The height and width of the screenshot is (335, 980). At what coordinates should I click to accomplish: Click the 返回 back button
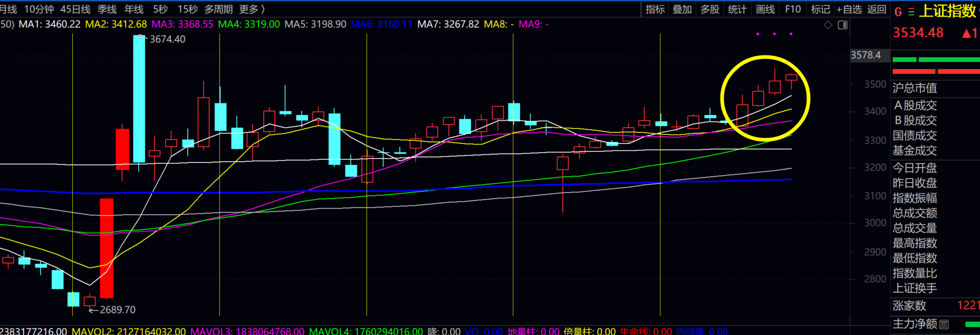point(877,9)
